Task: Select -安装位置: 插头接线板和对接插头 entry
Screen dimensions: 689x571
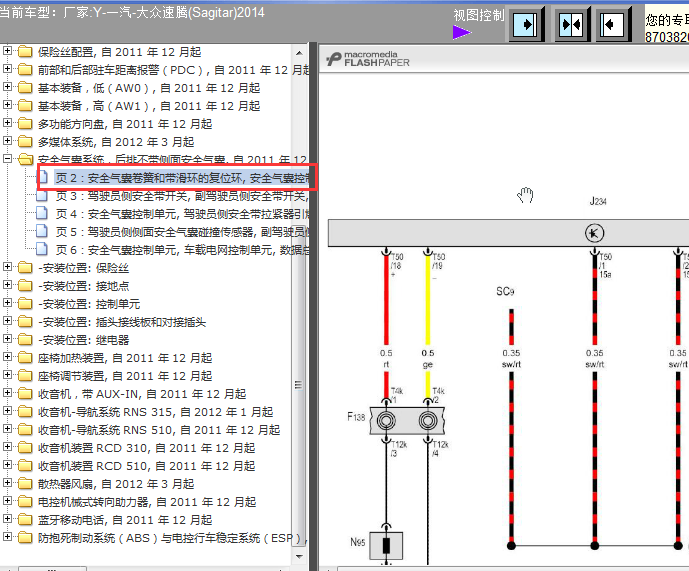Action: click(122, 322)
